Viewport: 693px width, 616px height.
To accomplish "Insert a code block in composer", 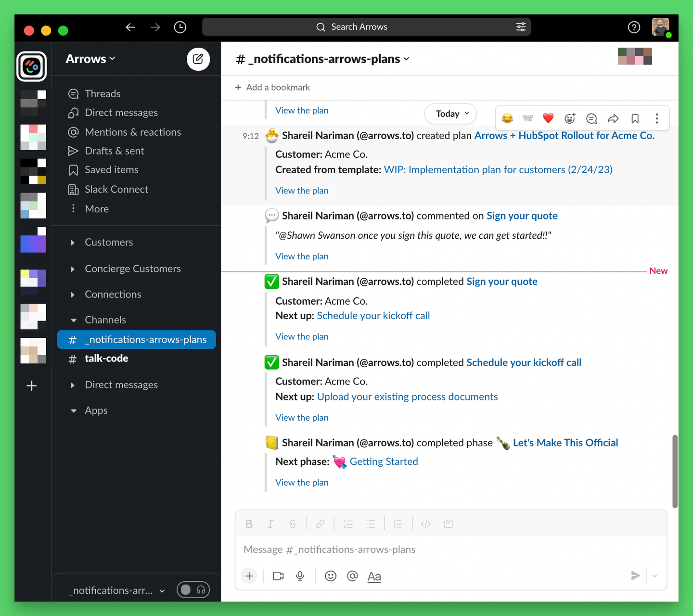I will pyautogui.click(x=448, y=524).
